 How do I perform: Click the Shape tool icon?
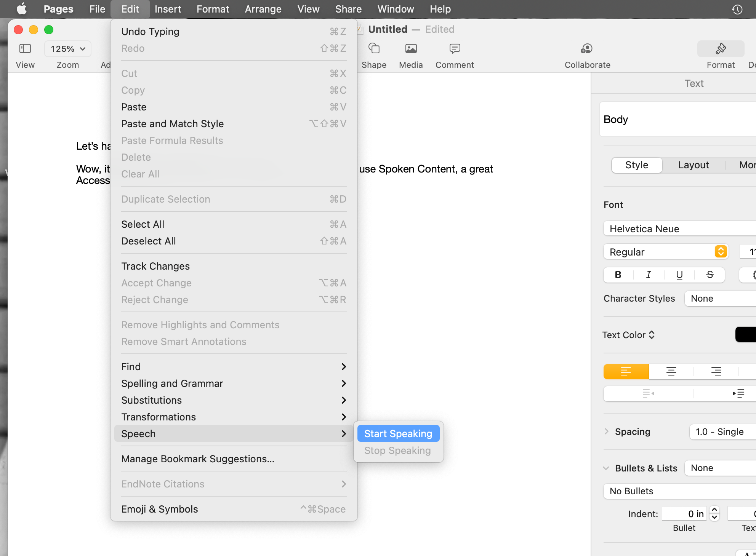374,48
